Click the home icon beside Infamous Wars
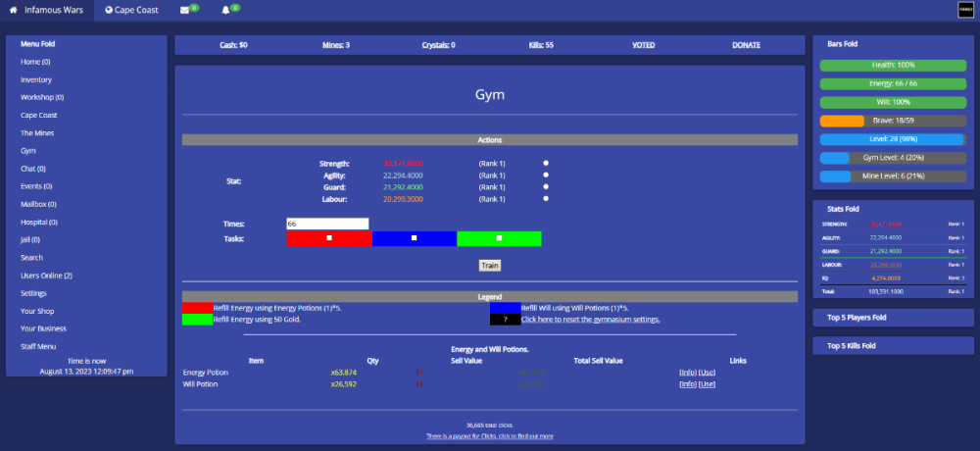 13,10
